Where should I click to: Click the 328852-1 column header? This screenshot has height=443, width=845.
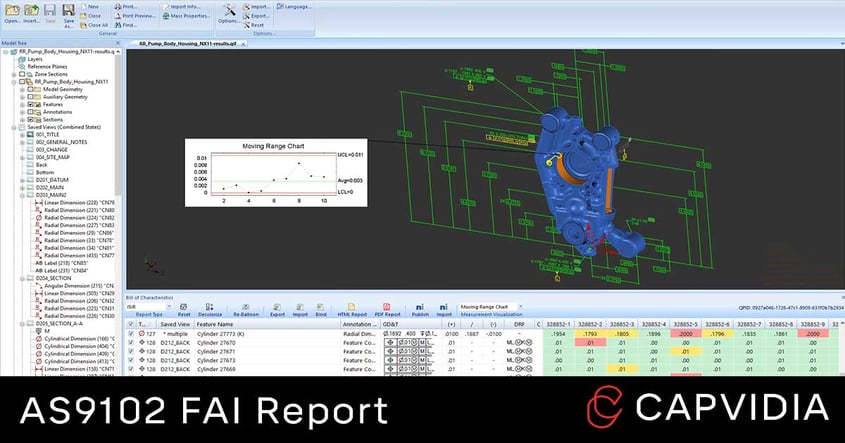pos(558,324)
